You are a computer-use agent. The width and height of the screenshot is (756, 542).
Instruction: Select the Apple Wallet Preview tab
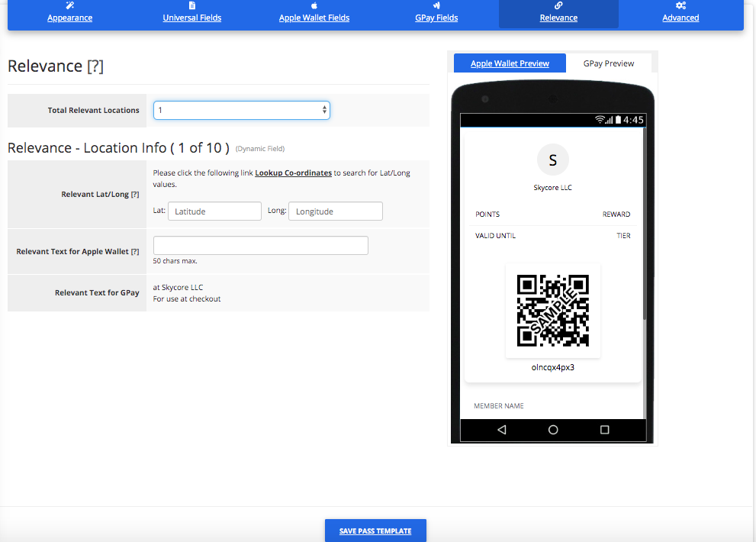(510, 63)
